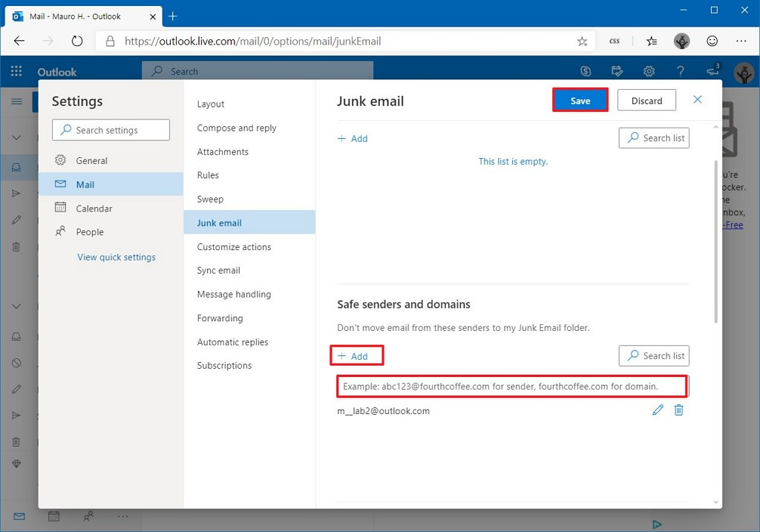Open the Outlook app launcher grid
760x532 pixels.
pyautogui.click(x=16, y=71)
